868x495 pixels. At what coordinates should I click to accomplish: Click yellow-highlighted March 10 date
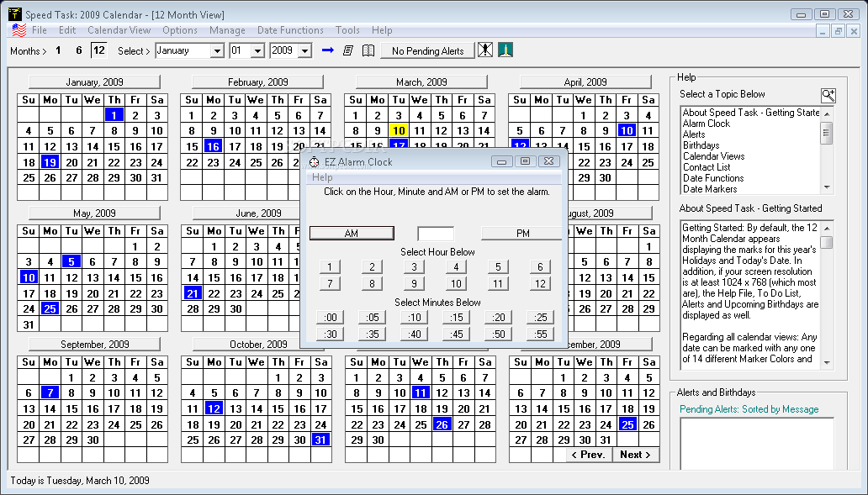point(399,130)
